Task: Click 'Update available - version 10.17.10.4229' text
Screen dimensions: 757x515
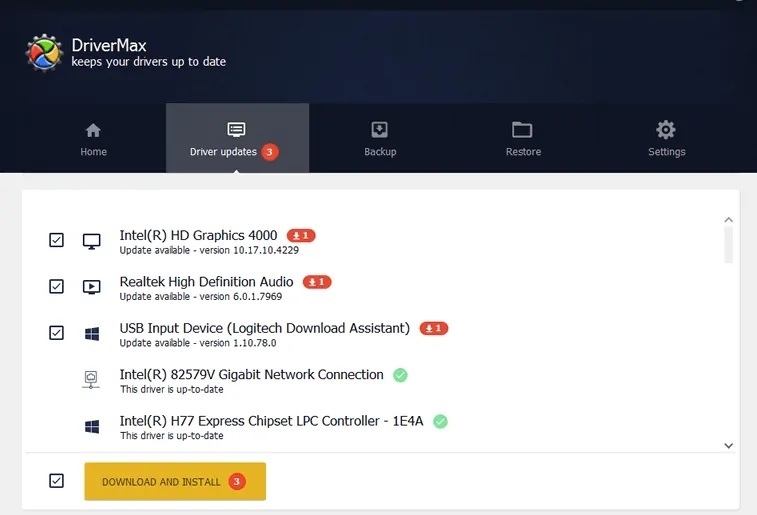Action: point(209,251)
